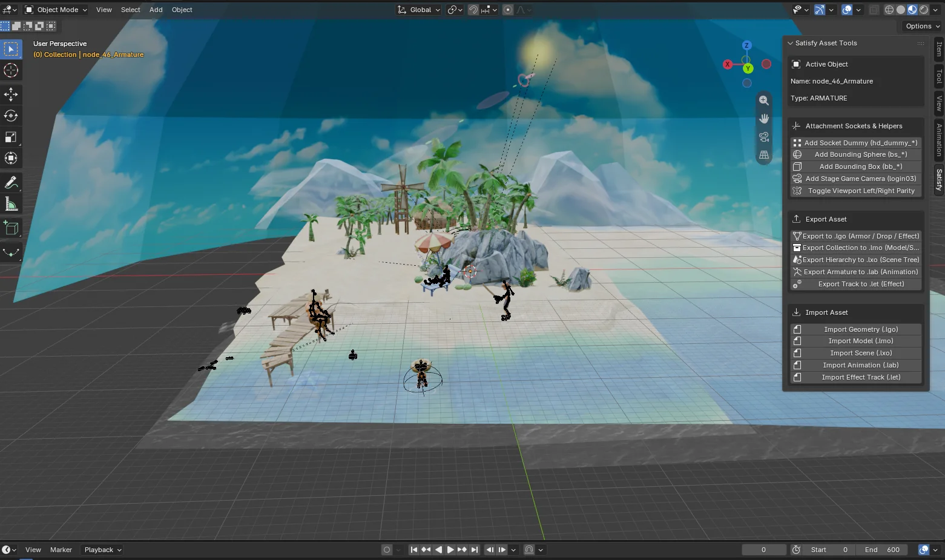Activate the Scale tool
The height and width of the screenshot is (560, 945).
[x=11, y=137]
